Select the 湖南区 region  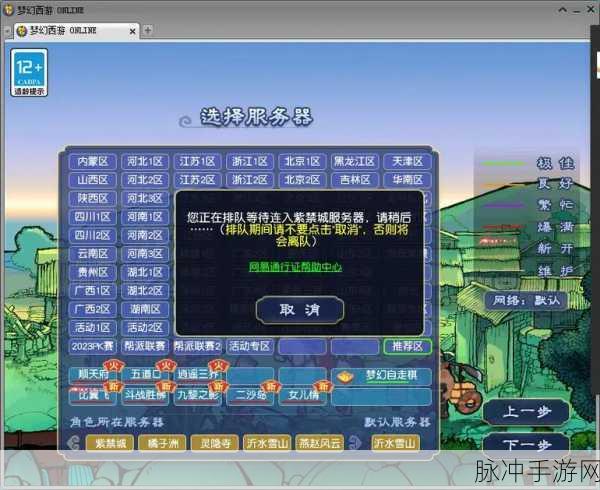[145, 309]
